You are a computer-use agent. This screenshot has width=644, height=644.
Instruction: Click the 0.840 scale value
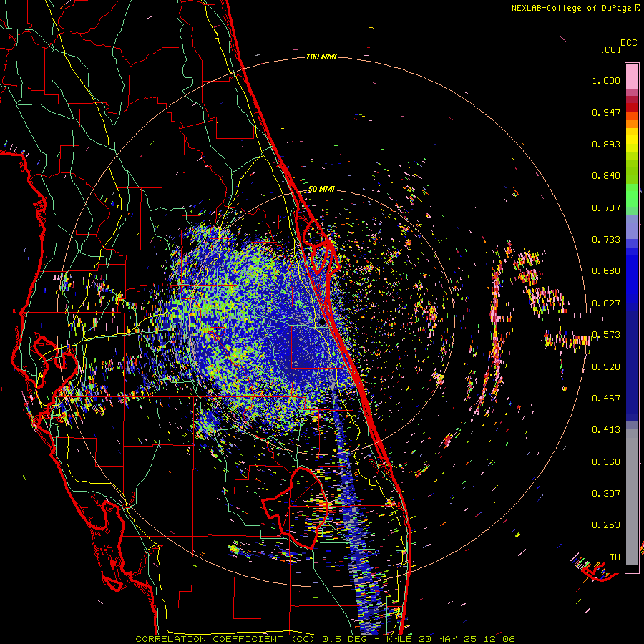606,176
